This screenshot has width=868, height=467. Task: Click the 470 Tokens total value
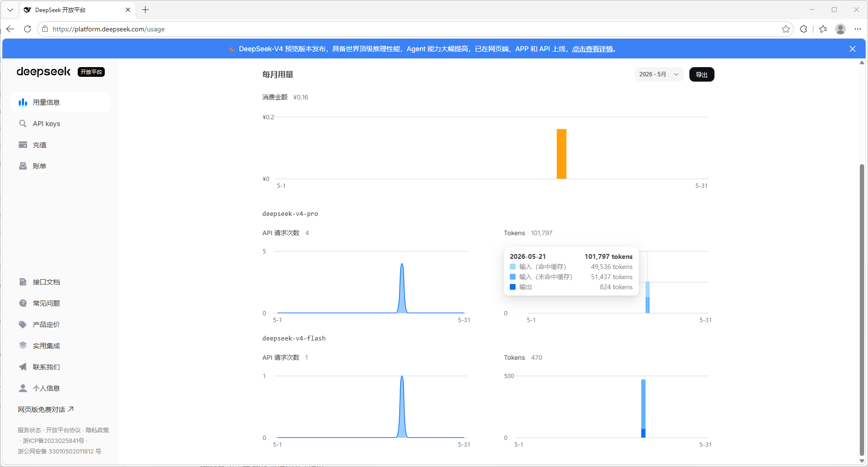click(x=537, y=357)
